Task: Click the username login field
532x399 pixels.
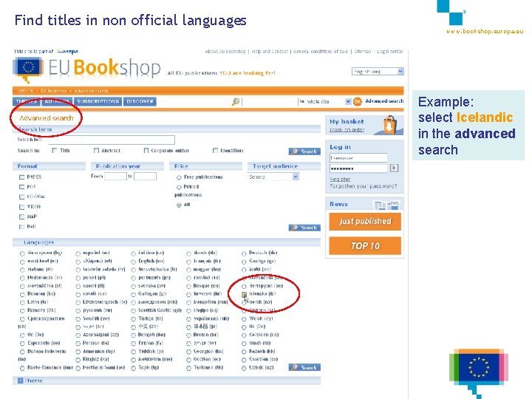Action: [x=358, y=158]
